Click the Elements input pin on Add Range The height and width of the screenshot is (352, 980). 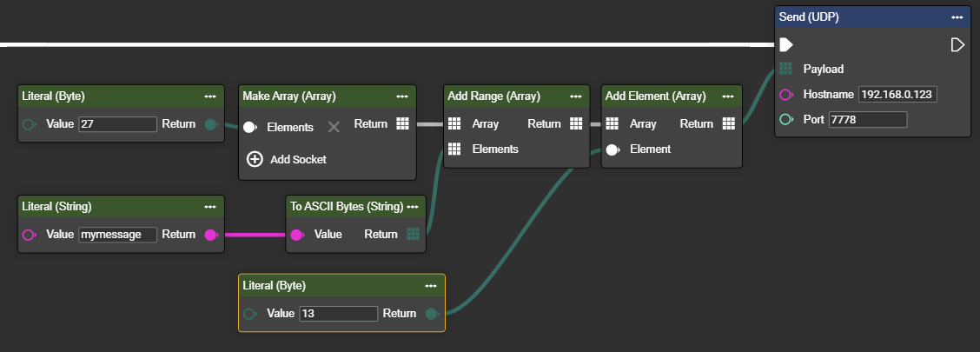[454, 149]
